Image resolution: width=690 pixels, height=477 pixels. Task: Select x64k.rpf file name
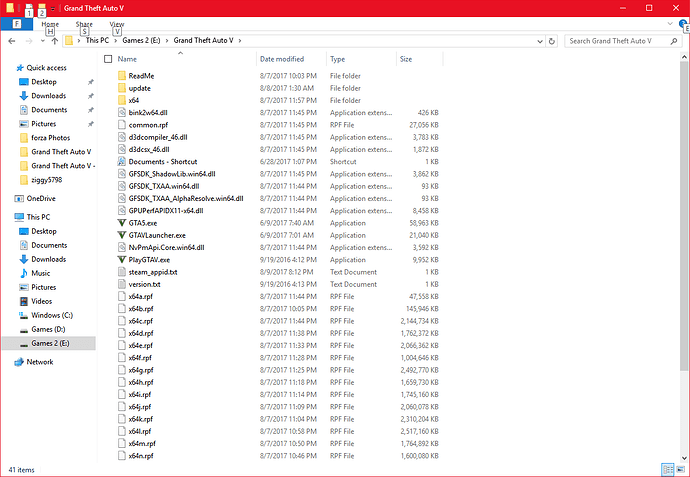point(141,419)
